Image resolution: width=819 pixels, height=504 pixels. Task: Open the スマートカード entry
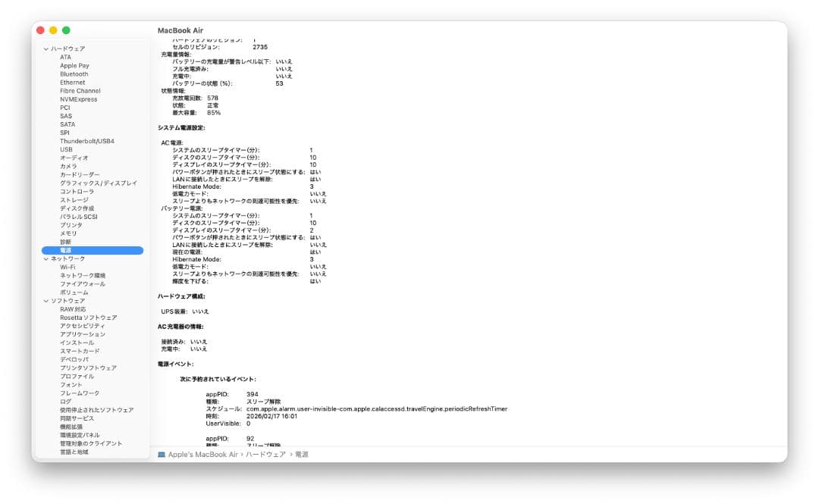tap(80, 351)
